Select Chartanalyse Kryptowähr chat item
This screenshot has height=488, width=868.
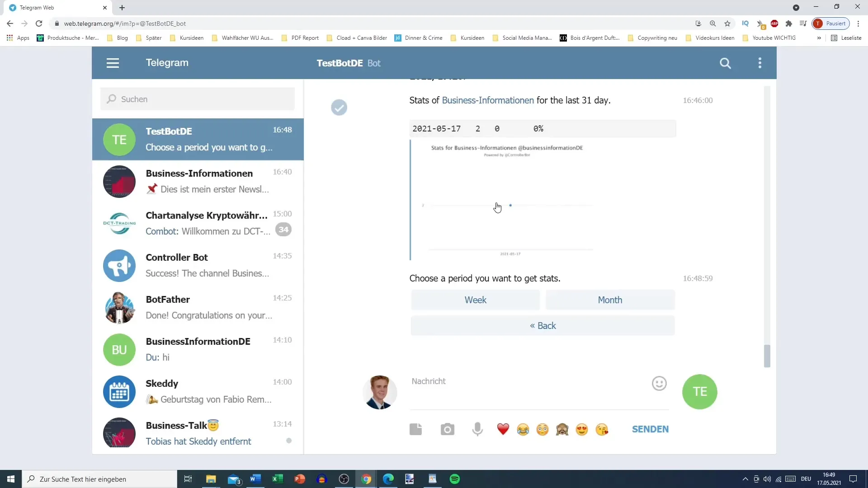click(x=197, y=223)
